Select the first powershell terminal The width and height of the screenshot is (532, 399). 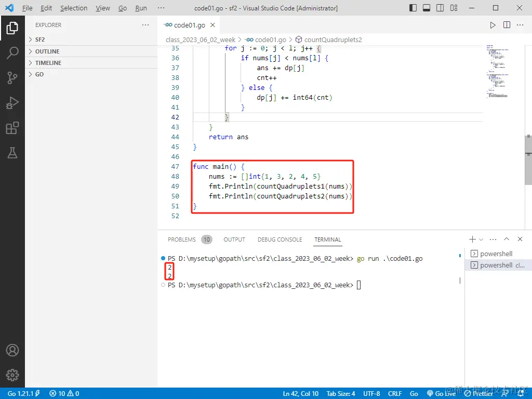pyautogui.click(x=498, y=254)
